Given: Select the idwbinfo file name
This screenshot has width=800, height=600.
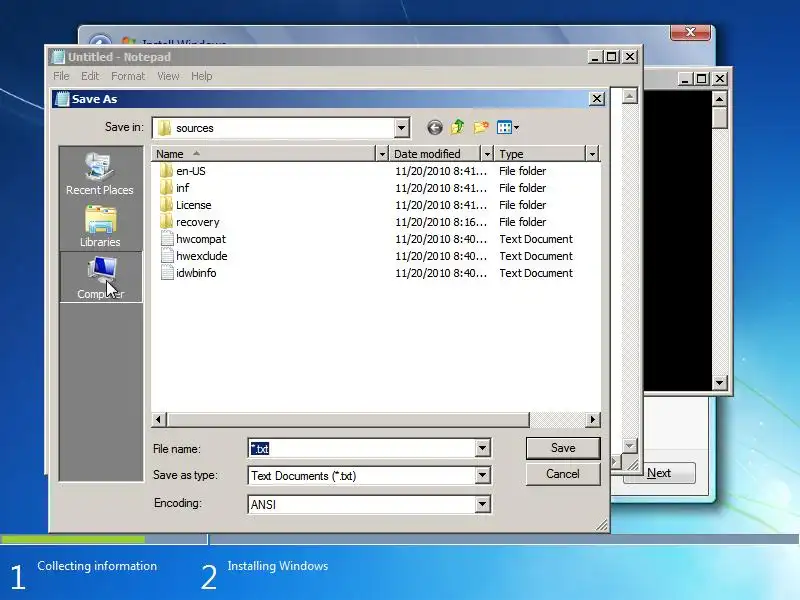Looking at the screenshot, I should (x=196, y=273).
